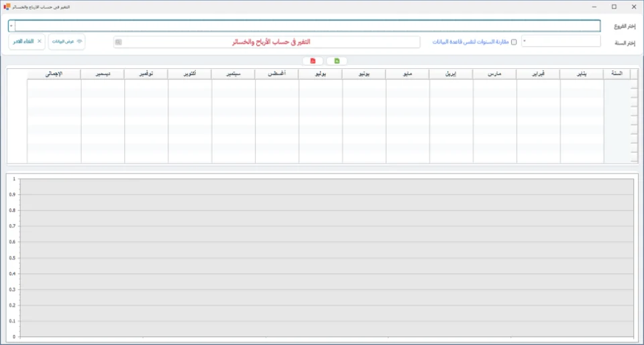The width and height of the screenshot is (644, 345).
Task: Click the فبراير column header
Action: 539,74
